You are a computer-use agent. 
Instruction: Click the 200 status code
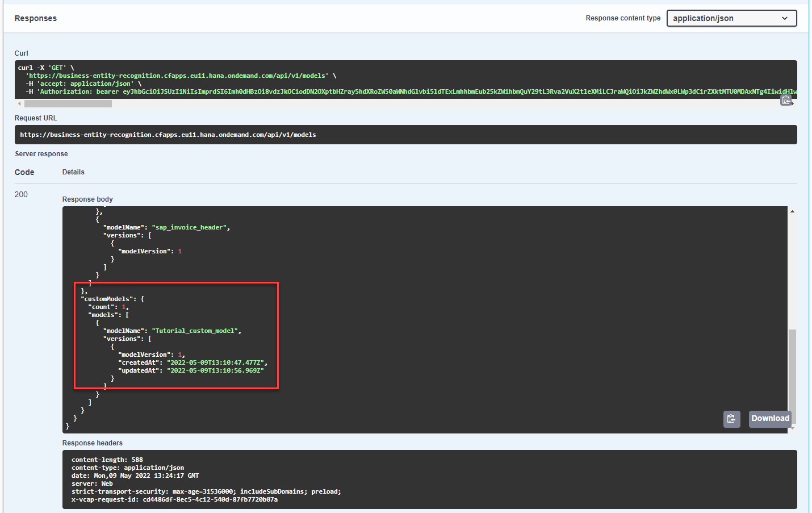click(21, 194)
